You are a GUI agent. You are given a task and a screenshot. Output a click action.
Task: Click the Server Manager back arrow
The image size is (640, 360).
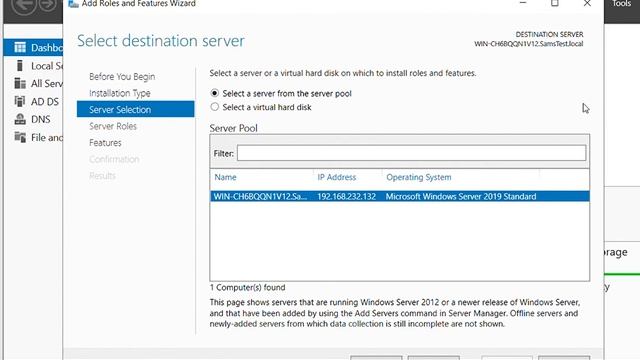click(23, 5)
